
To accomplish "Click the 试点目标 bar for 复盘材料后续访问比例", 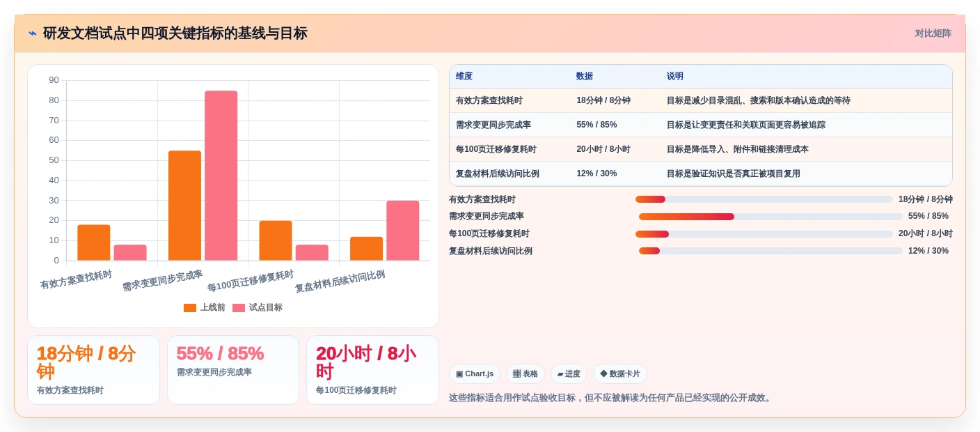I will click(403, 231).
